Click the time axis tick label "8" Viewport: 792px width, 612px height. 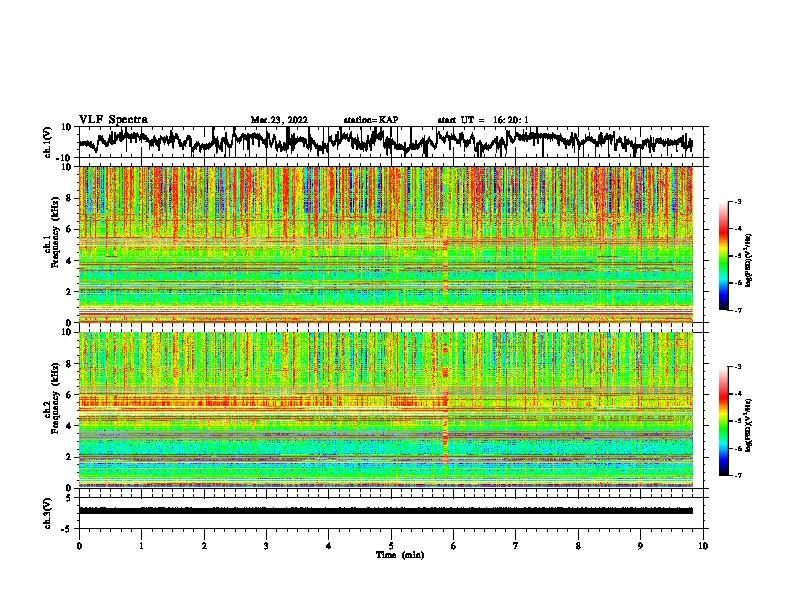(578, 546)
